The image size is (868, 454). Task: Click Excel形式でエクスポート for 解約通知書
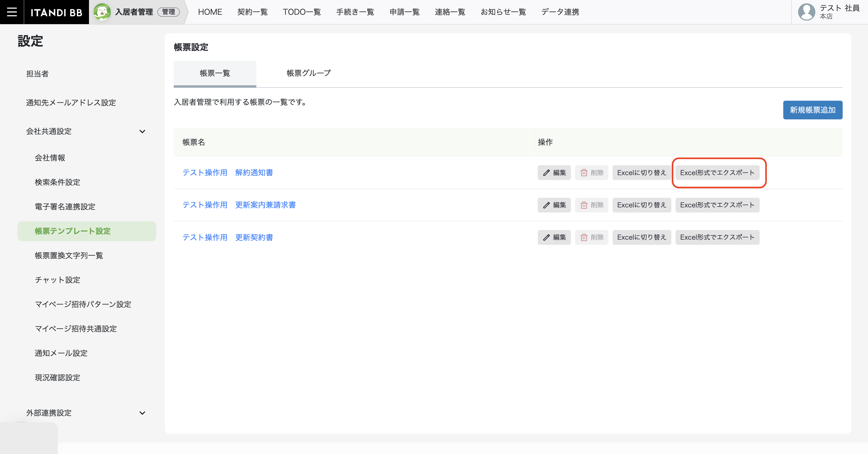point(718,173)
